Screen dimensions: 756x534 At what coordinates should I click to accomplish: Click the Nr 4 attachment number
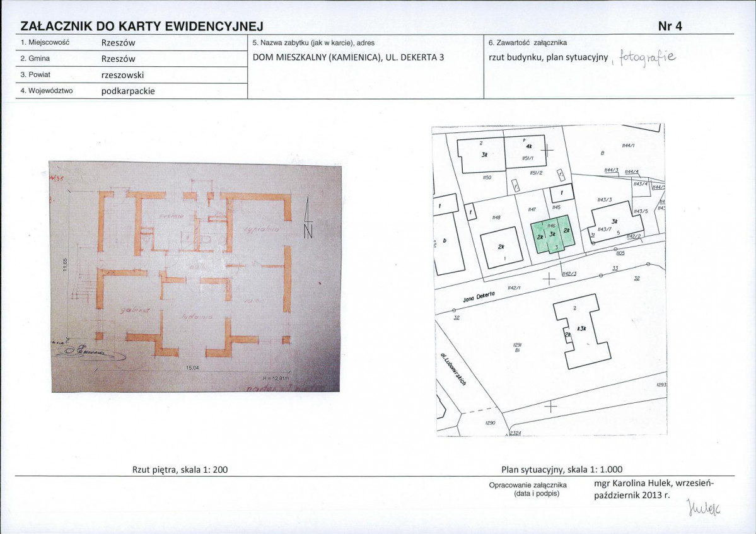[x=670, y=26]
